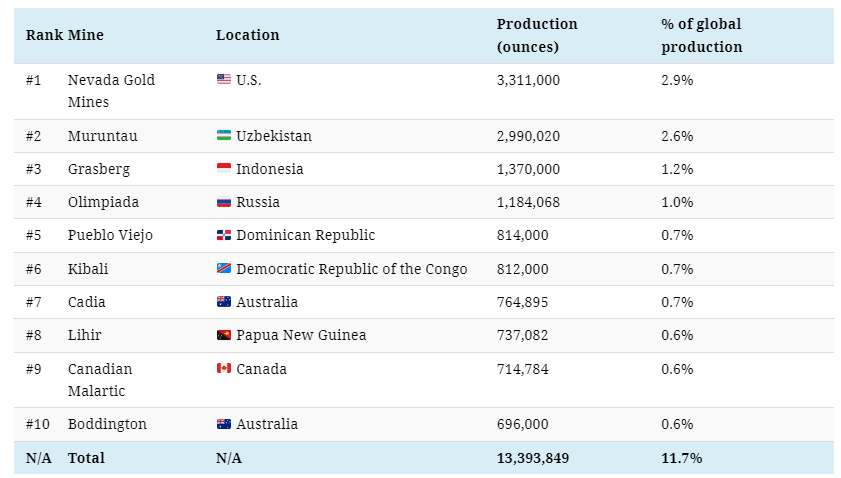Click the Muruntau mine name
This screenshot has height=478, width=841.
click(x=102, y=136)
